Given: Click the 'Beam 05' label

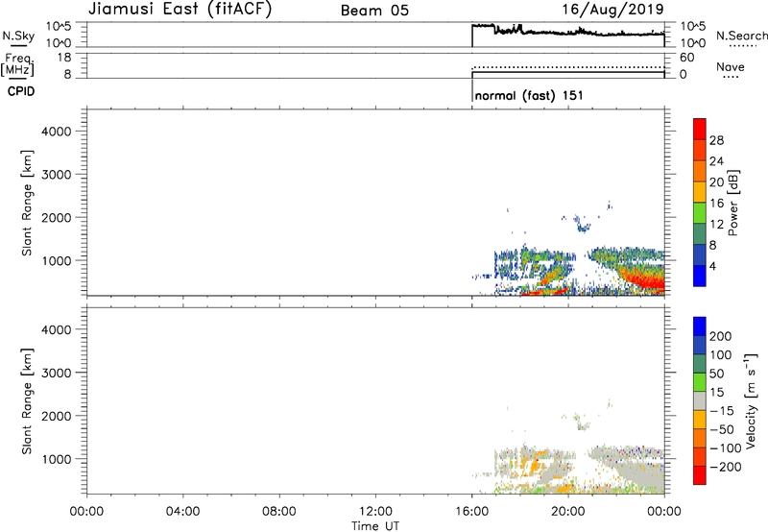Looking at the screenshot, I should (x=374, y=11).
